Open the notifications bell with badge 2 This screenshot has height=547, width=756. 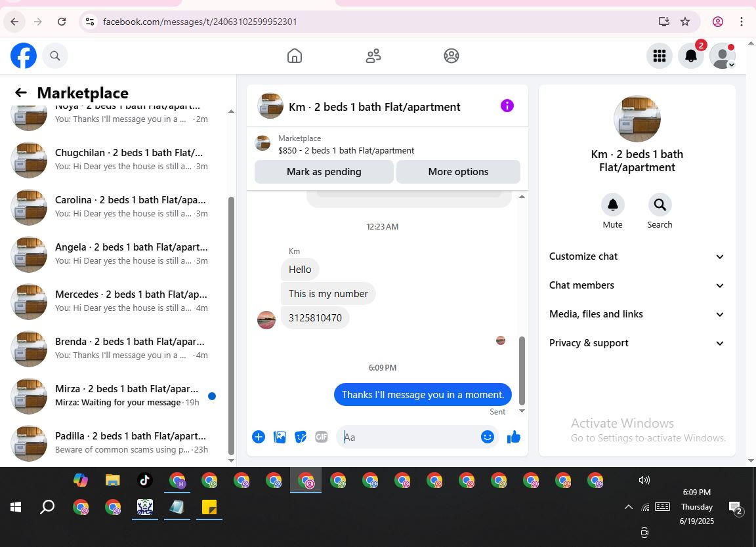(691, 56)
